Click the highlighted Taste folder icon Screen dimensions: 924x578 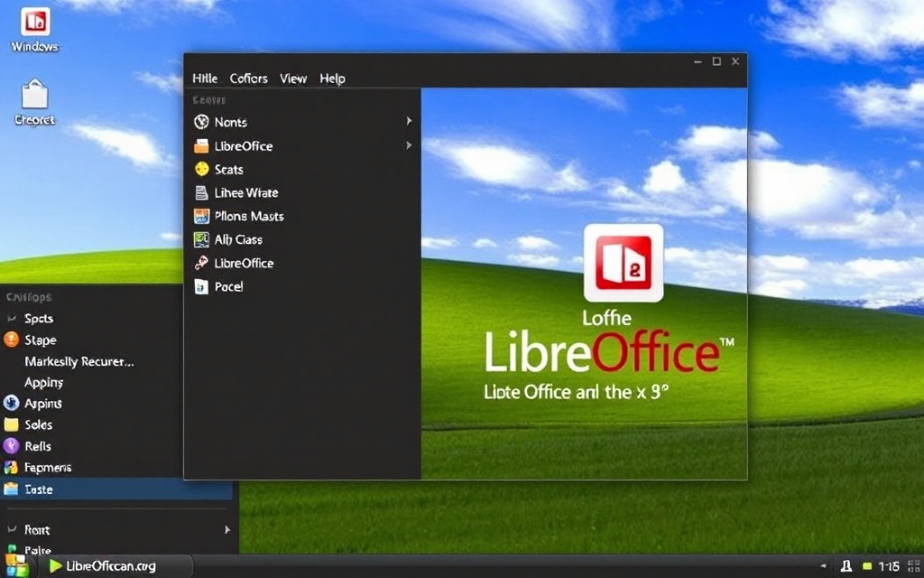(x=11, y=489)
